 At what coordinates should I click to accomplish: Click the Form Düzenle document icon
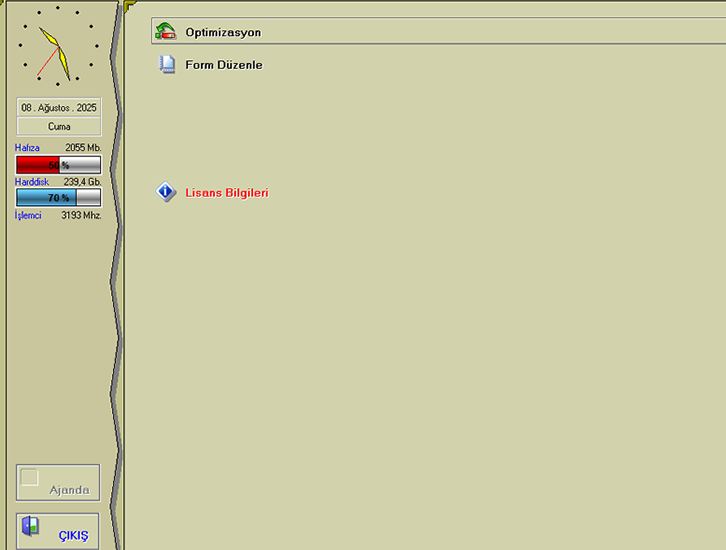pyautogui.click(x=167, y=65)
